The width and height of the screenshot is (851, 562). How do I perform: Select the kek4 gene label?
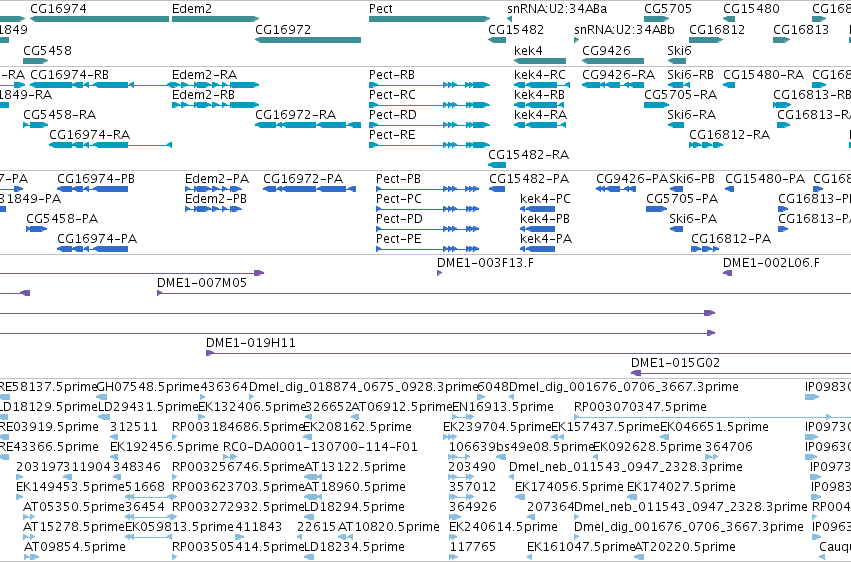[528, 50]
